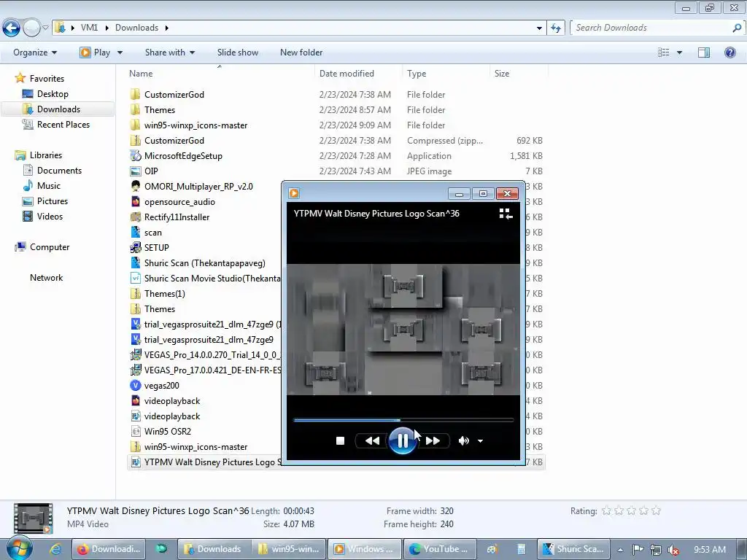Select the SETUP file icon

click(x=136, y=248)
